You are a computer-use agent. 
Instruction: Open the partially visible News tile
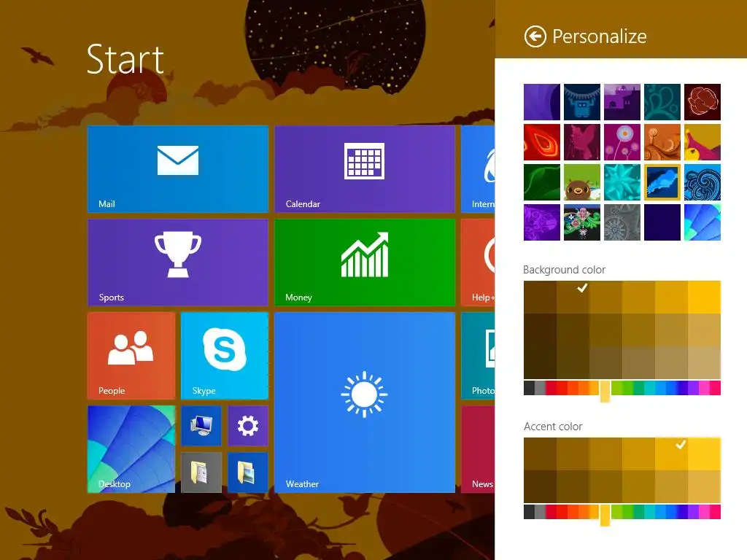coord(478,448)
